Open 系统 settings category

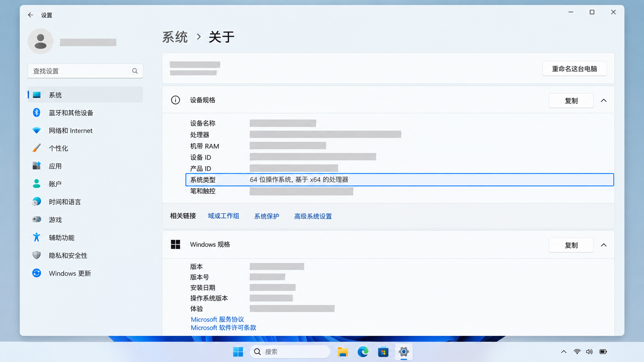[x=86, y=95]
